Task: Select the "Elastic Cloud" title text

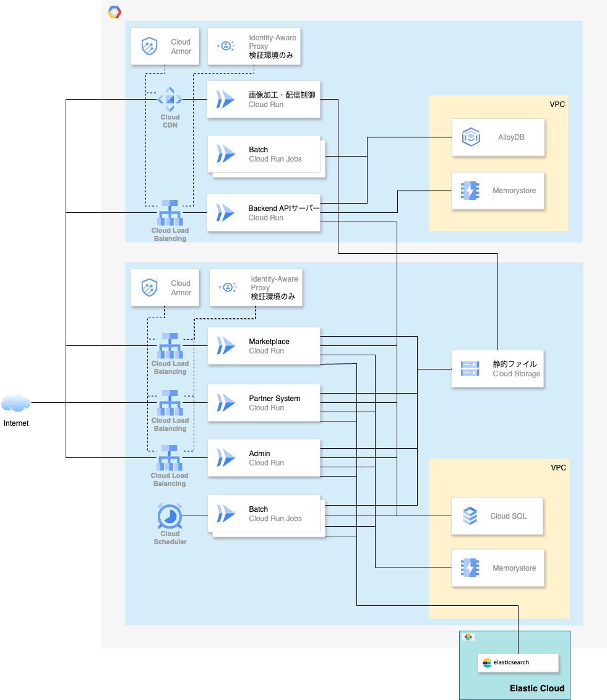Action: (x=537, y=688)
